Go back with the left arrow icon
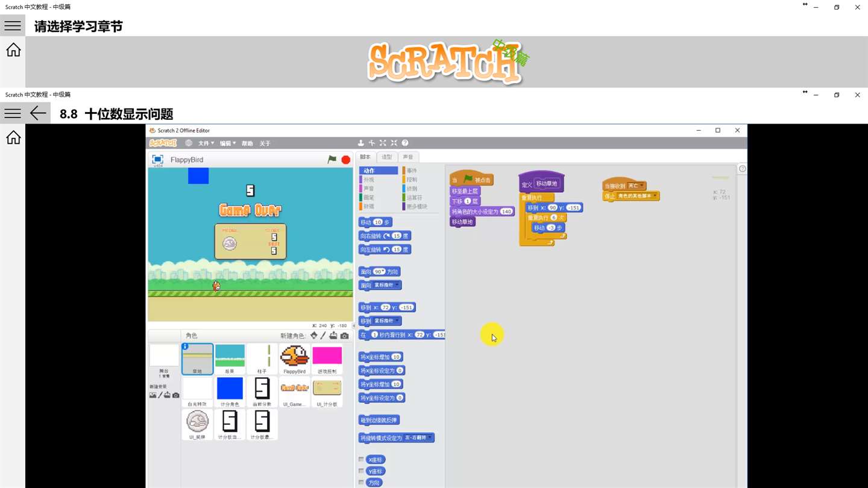Image resolution: width=868 pixels, height=488 pixels. 38,113
